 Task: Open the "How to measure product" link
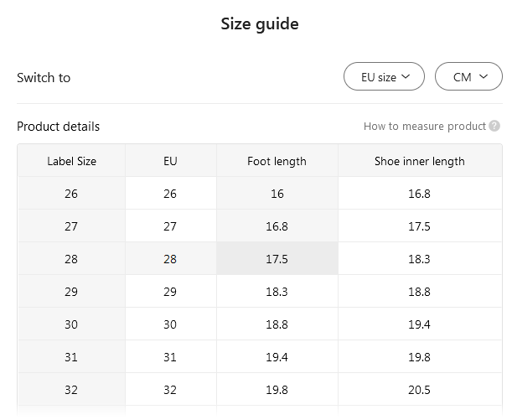pos(424,127)
